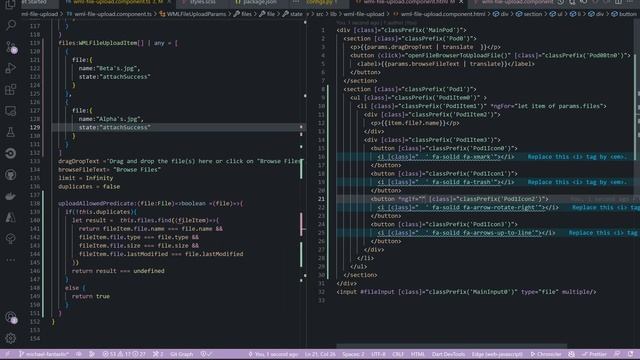Click CRLF end-of-line selector
The width and height of the screenshot is (640, 360).
click(398, 354)
